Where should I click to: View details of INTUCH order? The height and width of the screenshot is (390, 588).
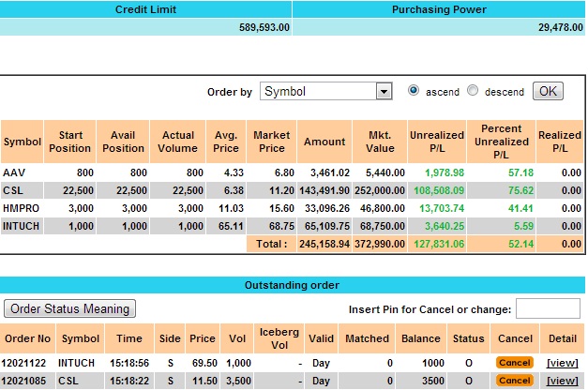563,362
